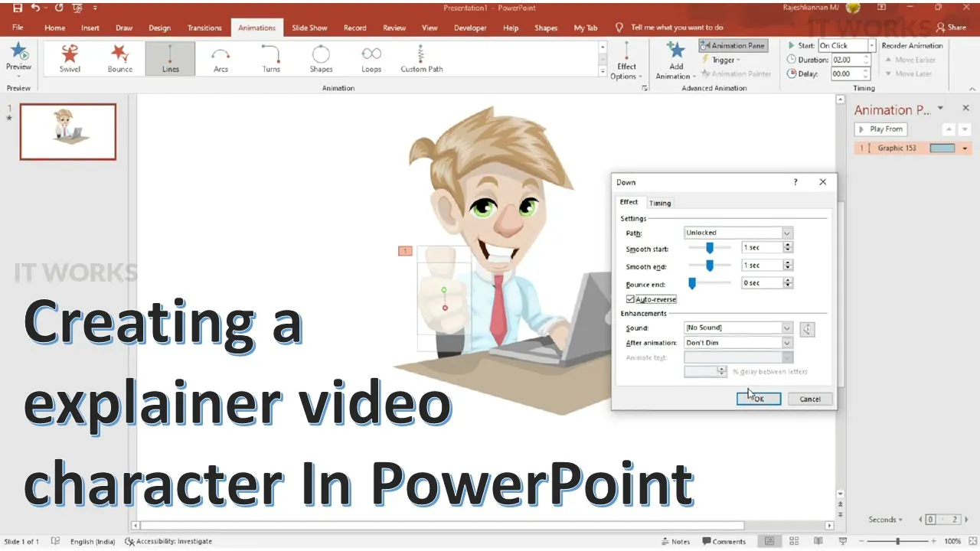
Task: Open the Effect Options menu
Action: pyautogui.click(x=626, y=61)
